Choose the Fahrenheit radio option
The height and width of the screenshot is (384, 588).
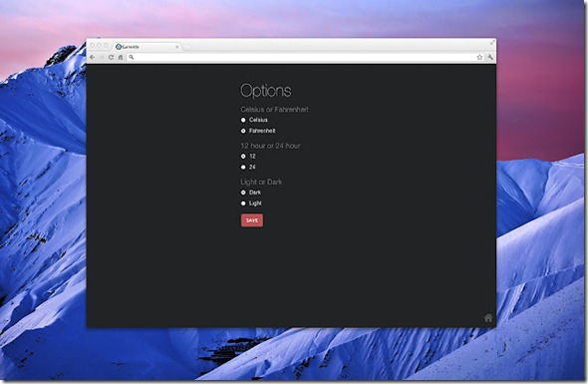point(243,131)
